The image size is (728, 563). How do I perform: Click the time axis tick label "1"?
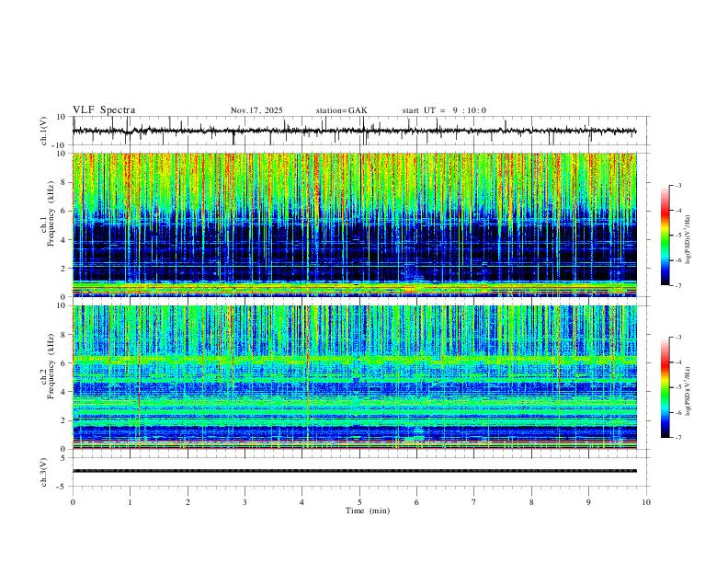pyautogui.click(x=130, y=502)
